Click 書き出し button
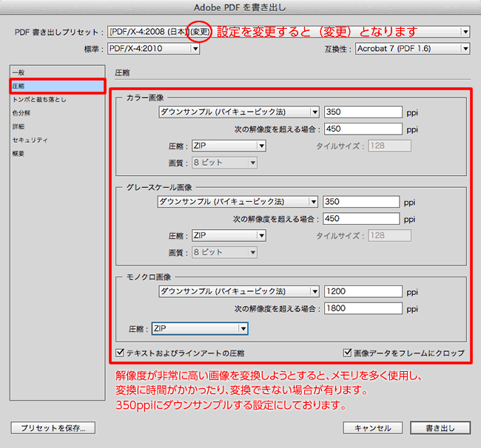The image size is (481, 448). (x=440, y=428)
